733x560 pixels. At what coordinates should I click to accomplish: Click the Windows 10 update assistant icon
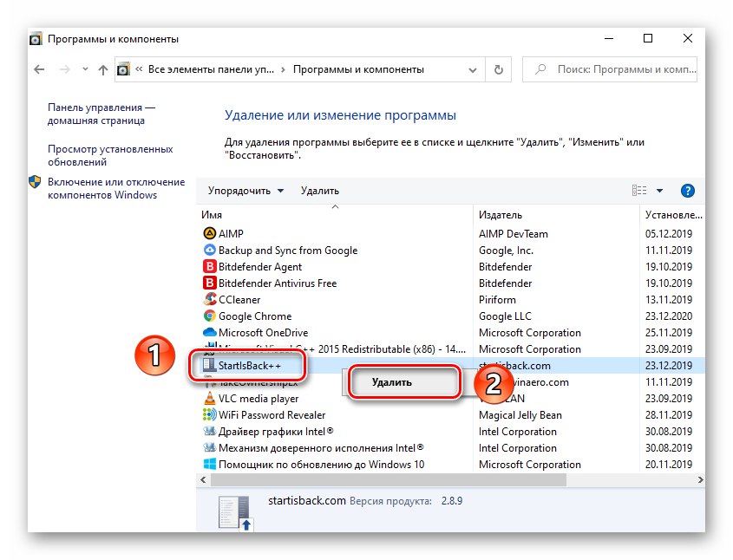[x=209, y=465]
